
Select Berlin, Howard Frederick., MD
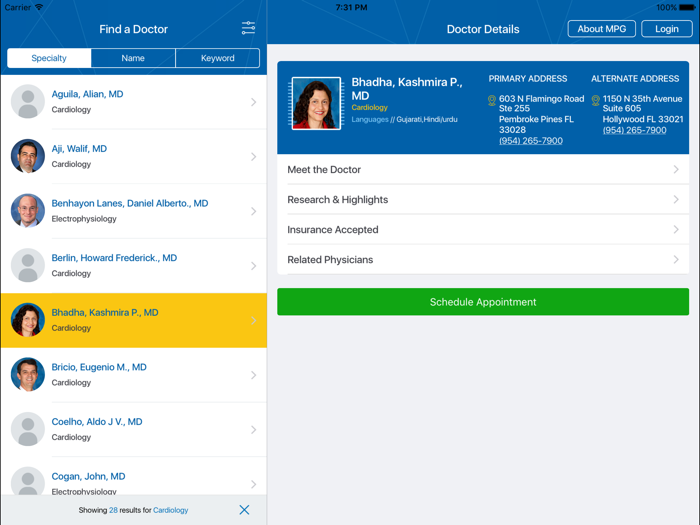click(x=114, y=258)
